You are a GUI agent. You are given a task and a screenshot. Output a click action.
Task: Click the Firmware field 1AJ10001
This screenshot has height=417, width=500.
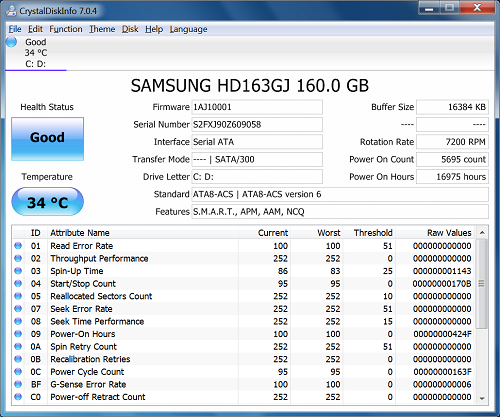257,107
